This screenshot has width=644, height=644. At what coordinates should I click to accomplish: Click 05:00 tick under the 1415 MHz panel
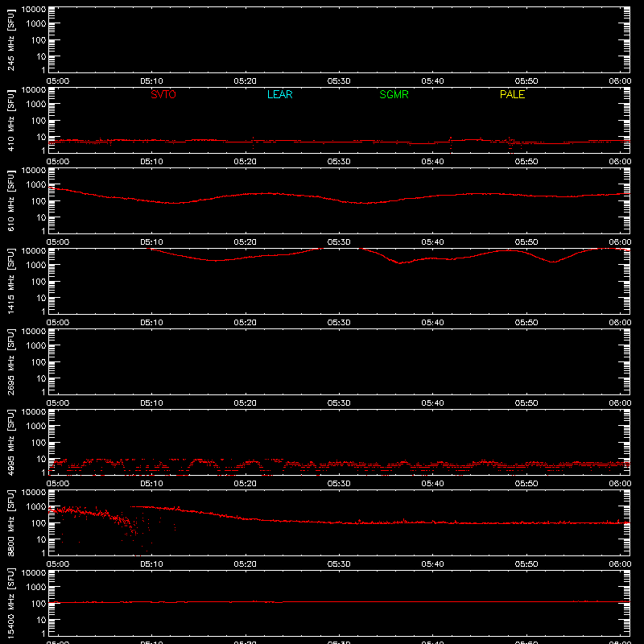57,323
